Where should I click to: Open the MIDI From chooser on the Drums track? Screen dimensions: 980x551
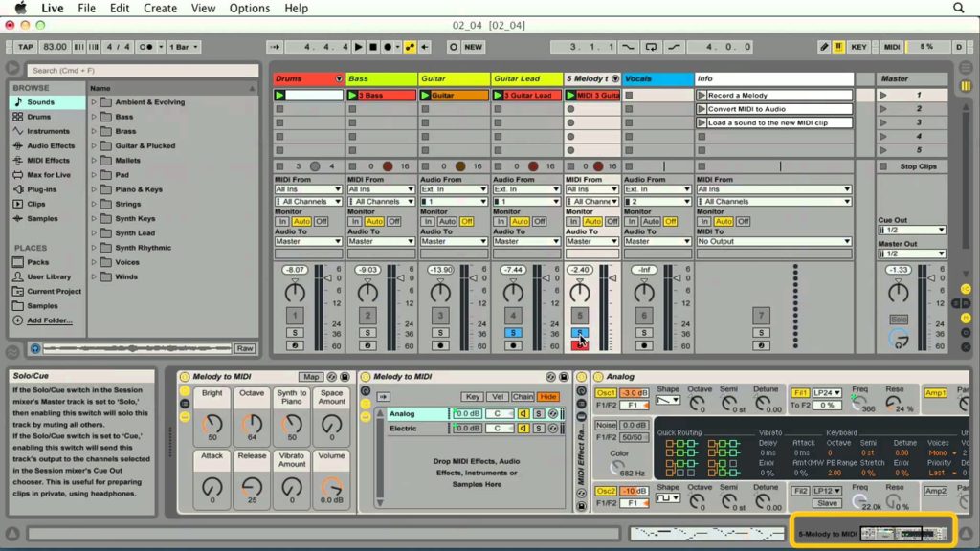(308, 187)
